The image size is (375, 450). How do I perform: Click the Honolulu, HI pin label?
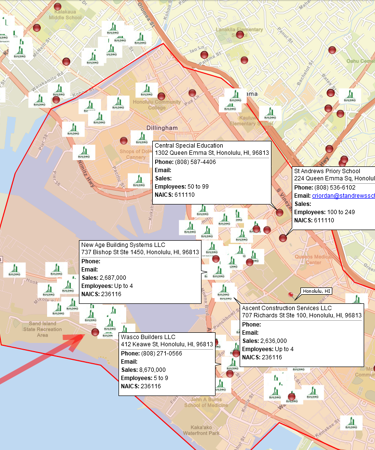tap(316, 291)
